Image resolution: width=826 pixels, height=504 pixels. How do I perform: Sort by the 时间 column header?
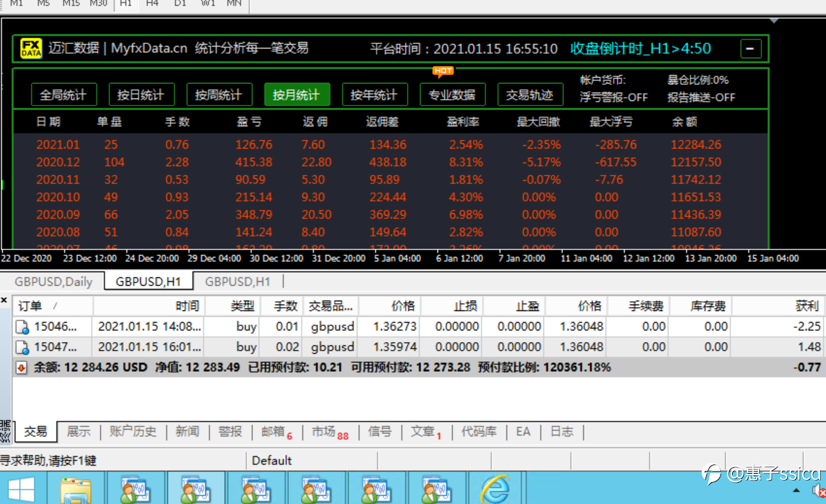[x=149, y=306]
